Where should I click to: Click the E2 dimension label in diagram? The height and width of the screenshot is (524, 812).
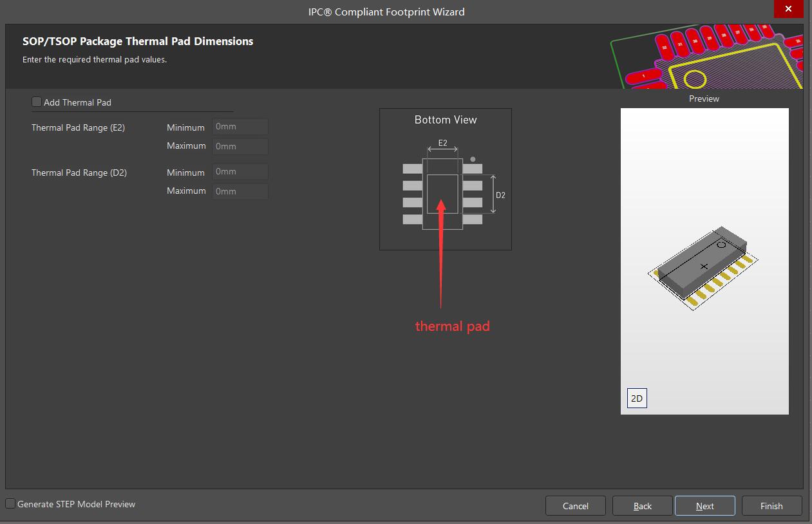pos(443,143)
